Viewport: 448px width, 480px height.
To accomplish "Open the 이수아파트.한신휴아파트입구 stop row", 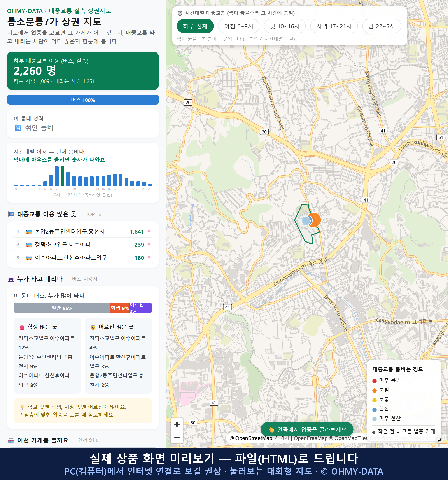I will click(x=83, y=258).
